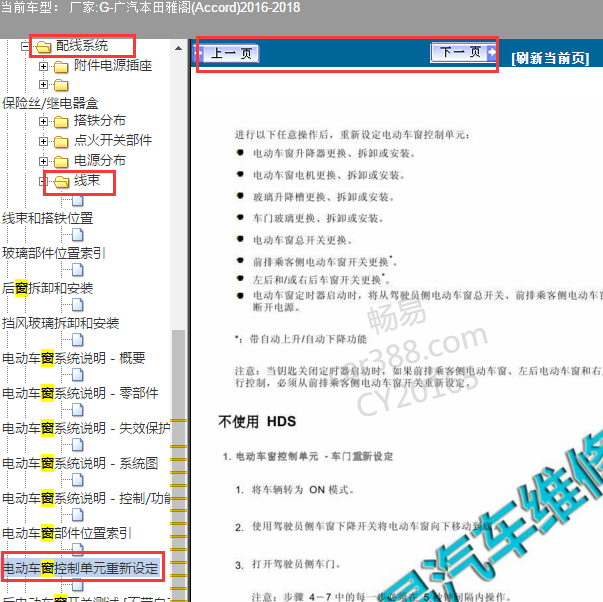Click the 配线系统 folder icon
The width and height of the screenshot is (603, 602).
click(x=43, y=47)
